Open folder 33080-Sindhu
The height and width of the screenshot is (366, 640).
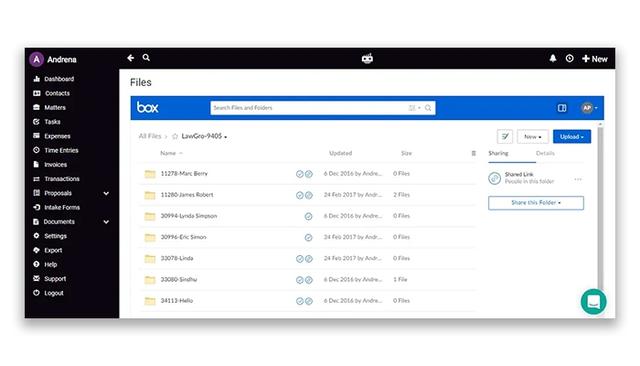(x=179, y=280)
